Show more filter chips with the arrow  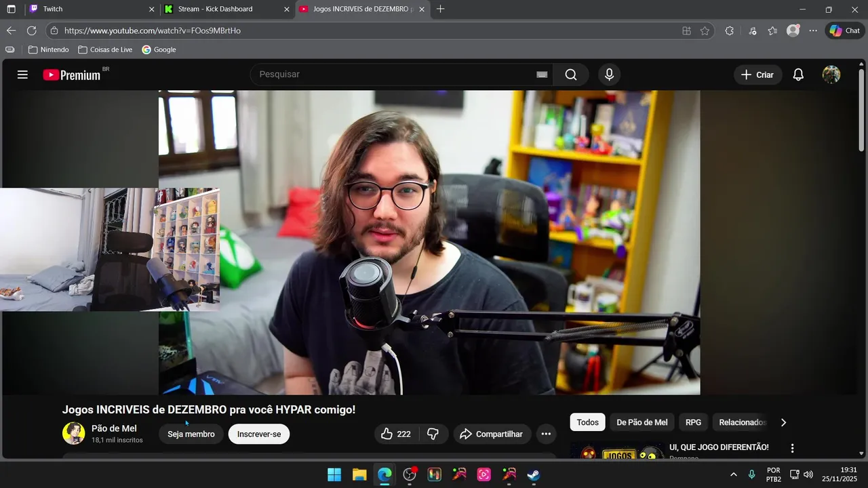pyautogui.click(x=783, y=422)
